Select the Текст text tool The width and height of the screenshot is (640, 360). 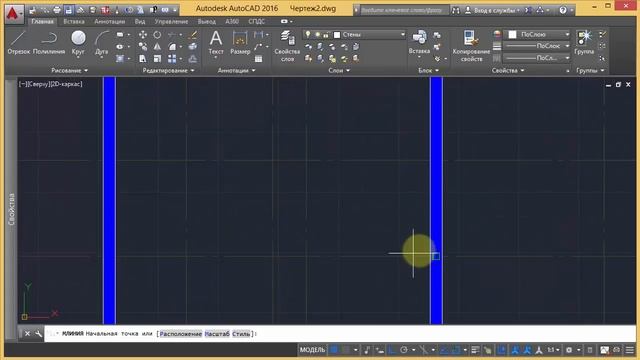pos(216,43)
